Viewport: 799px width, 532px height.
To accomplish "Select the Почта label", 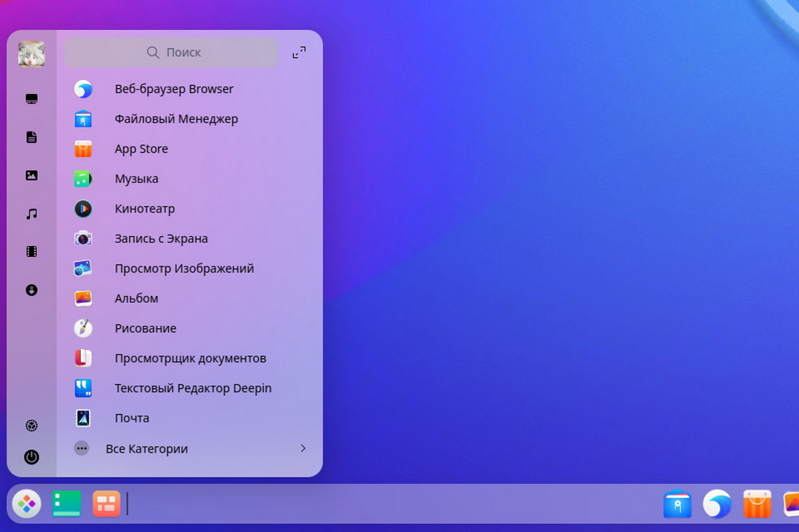I will pyautogui.click(x=132, y=418).
